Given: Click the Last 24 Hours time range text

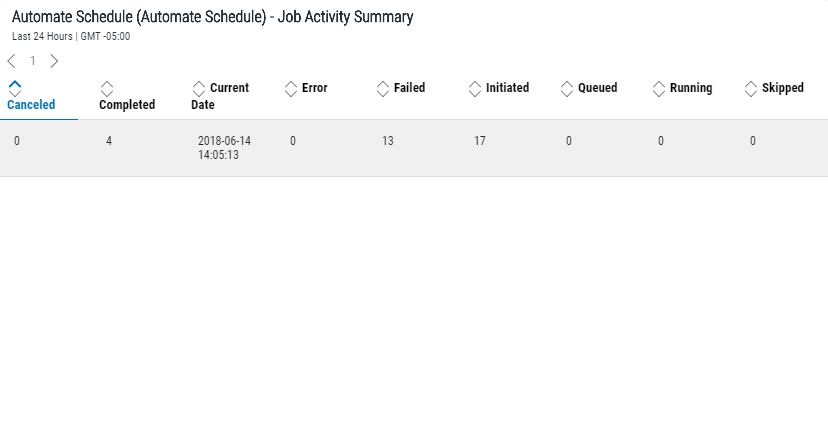Looking at the screenshot, I should (42, 36).
